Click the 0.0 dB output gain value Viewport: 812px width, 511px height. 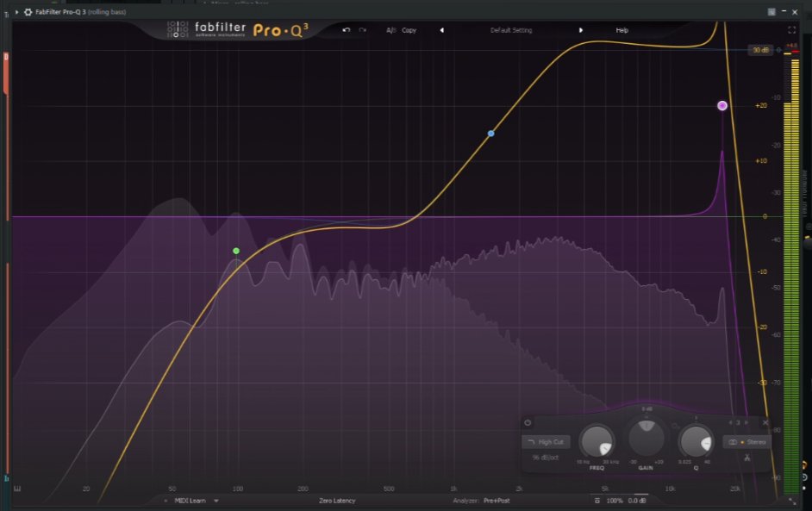pos(637,501)
